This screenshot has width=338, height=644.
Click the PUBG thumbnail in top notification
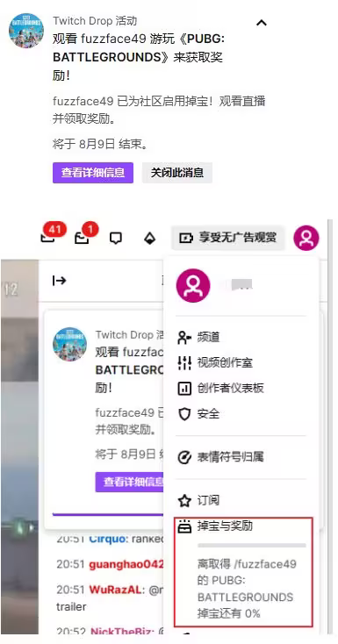coord(26,31)
